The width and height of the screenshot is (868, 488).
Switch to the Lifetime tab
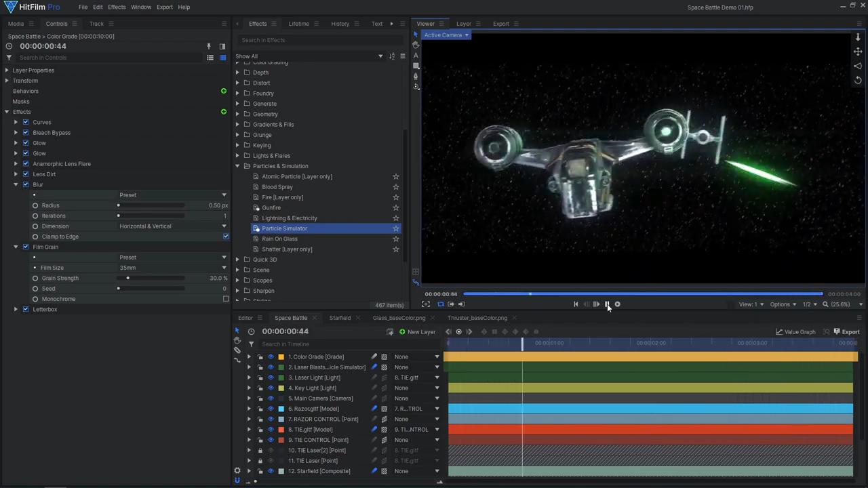click(x=298, y=24)
